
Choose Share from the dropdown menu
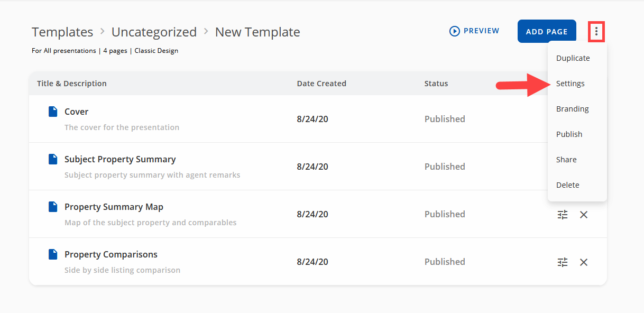566,160
